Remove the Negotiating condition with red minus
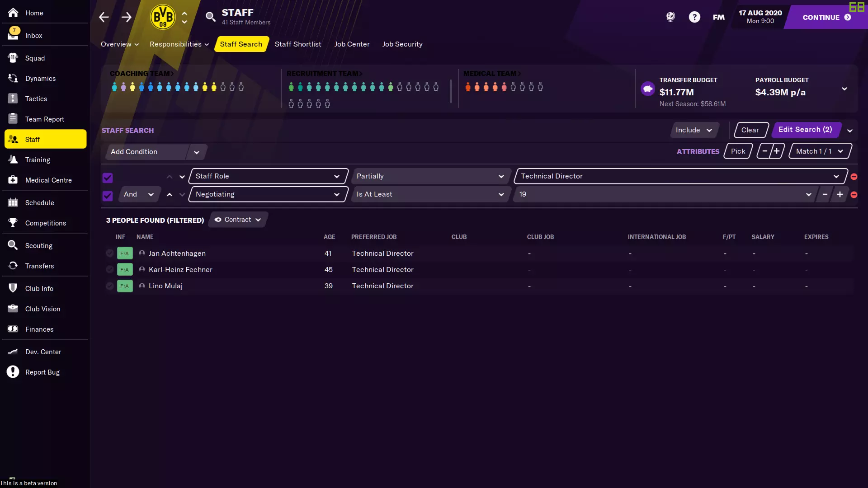Screen dimensions: 868x488 [x=854, y=195]
